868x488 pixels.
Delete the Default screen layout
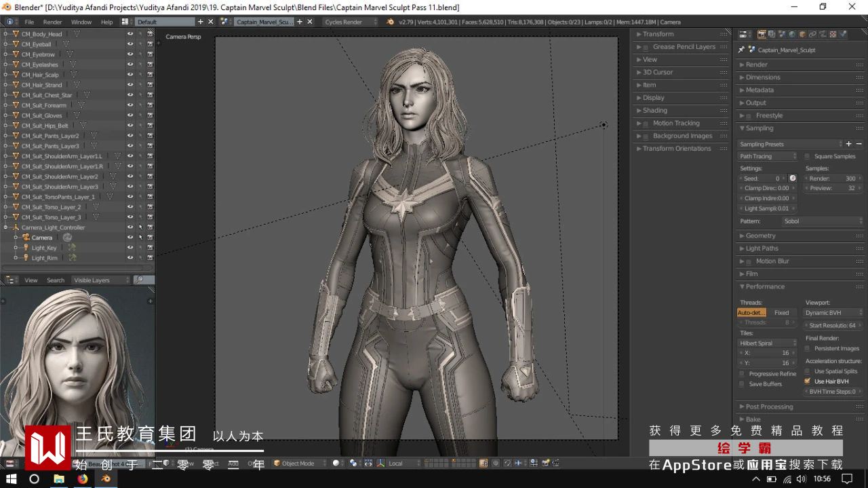tap(210, 22)
